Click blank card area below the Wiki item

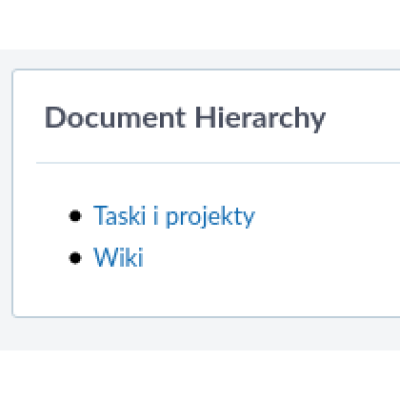point(207,293)
